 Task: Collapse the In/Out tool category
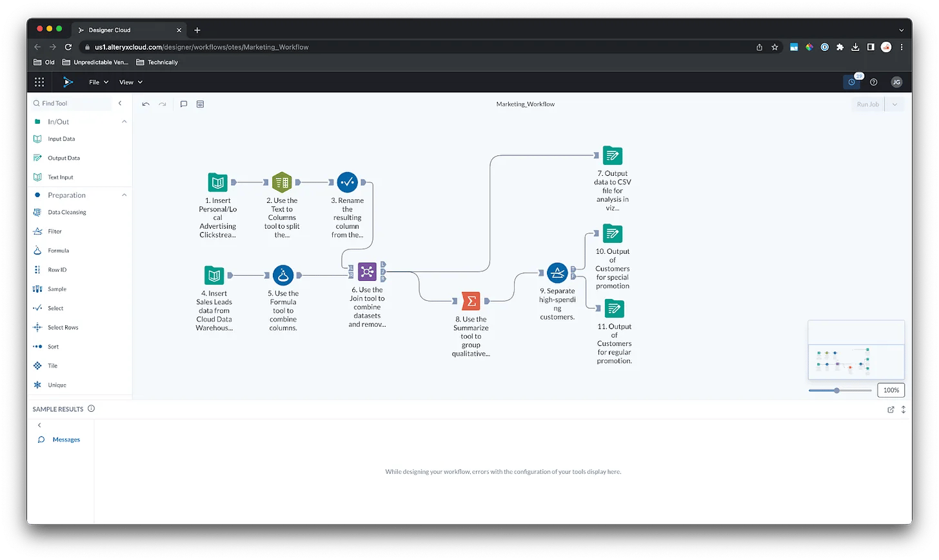pyautogui.click(x=124, y=121)
